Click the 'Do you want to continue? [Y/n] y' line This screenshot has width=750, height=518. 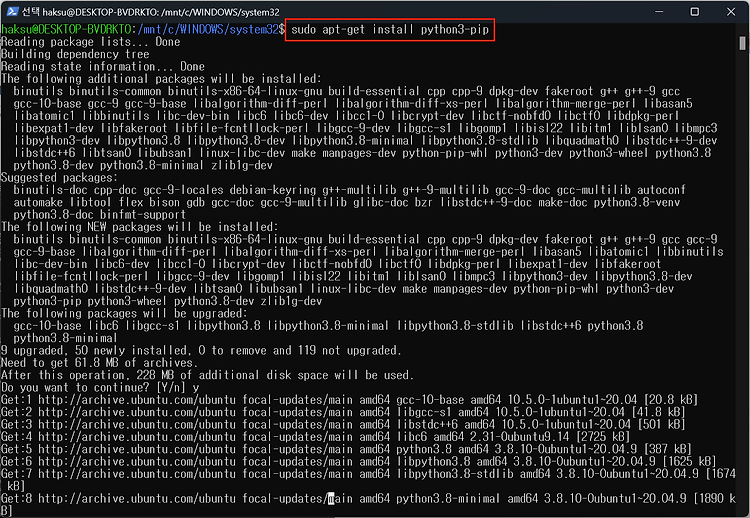click(x=100, y=388)
